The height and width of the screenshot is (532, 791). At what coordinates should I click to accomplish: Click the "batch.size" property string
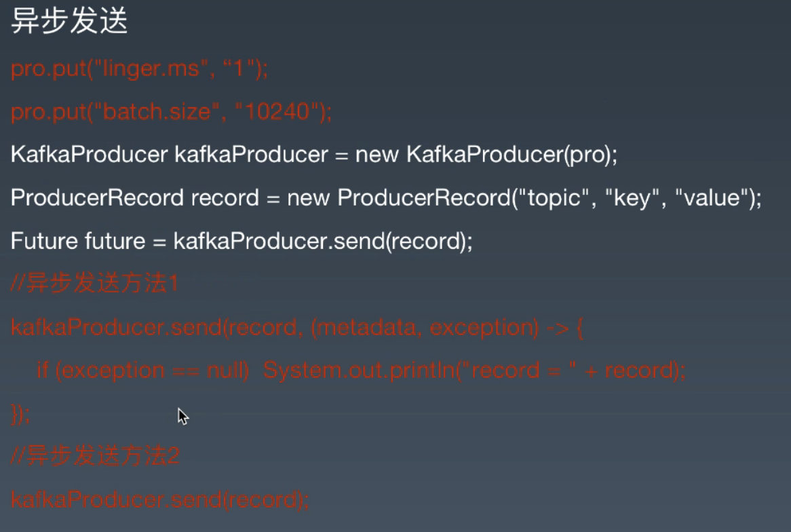tap(151, 112)
